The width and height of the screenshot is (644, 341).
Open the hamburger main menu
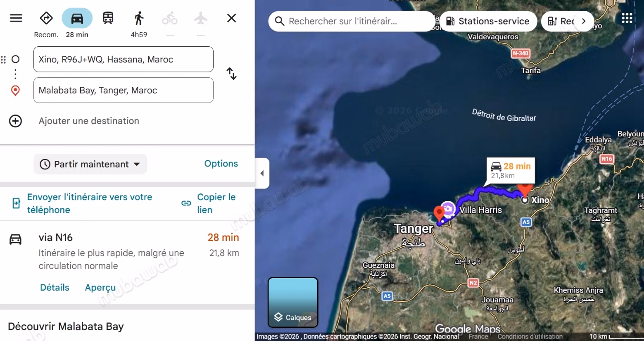click(x=16, y=18)
